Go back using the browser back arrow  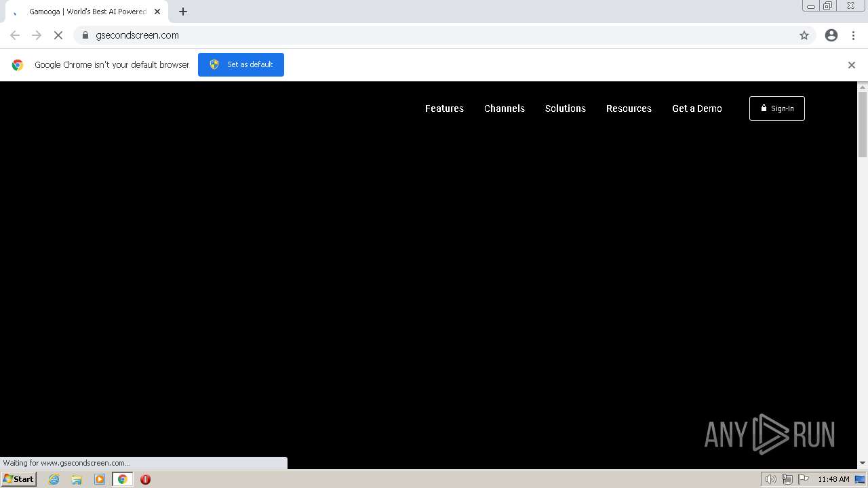click(x=15, y=35)
